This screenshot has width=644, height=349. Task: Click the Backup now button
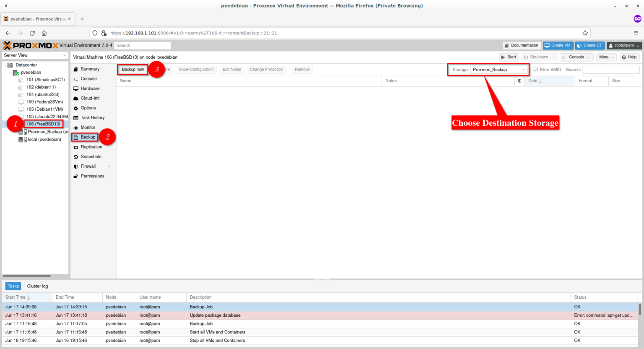pos(133,70)
